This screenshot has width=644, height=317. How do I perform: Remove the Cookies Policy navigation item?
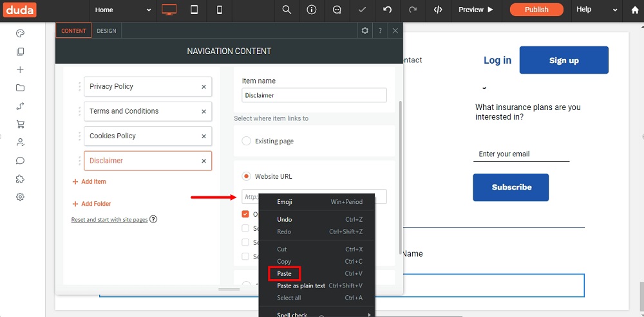pos(204,136)
